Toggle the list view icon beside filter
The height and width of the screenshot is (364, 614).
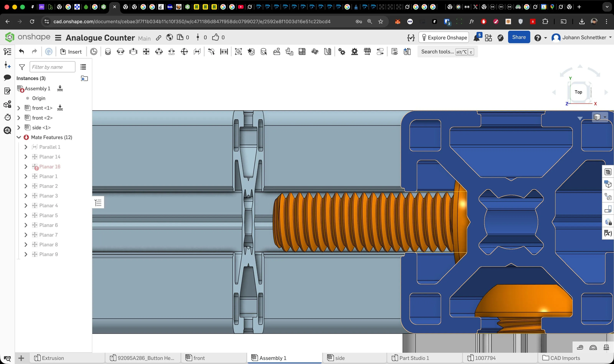83,67
